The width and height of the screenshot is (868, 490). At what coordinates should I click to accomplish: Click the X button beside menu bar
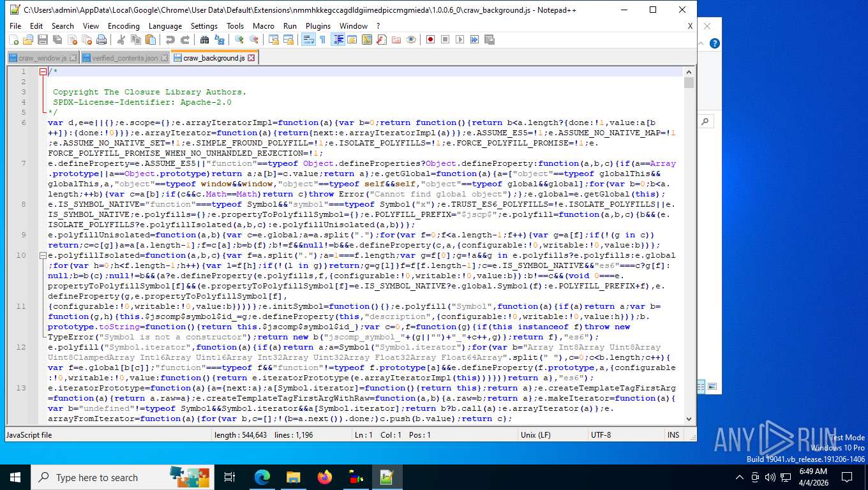tap(690, 26)
